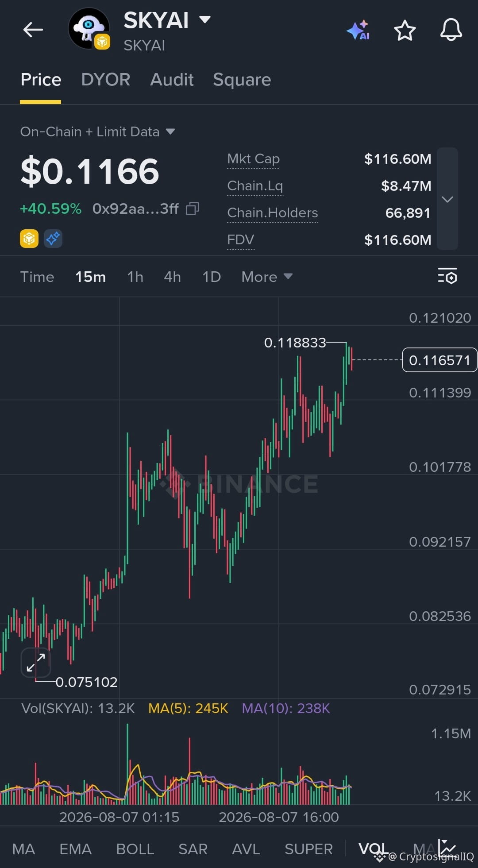
Task: Enable the BOLL indicator
Action: [x=135, y=849]
